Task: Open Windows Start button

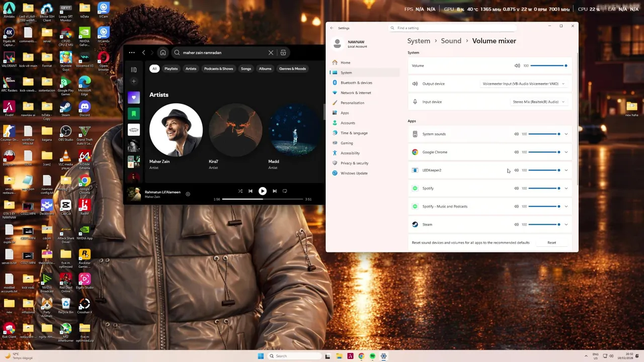Action: coord(261,356)
